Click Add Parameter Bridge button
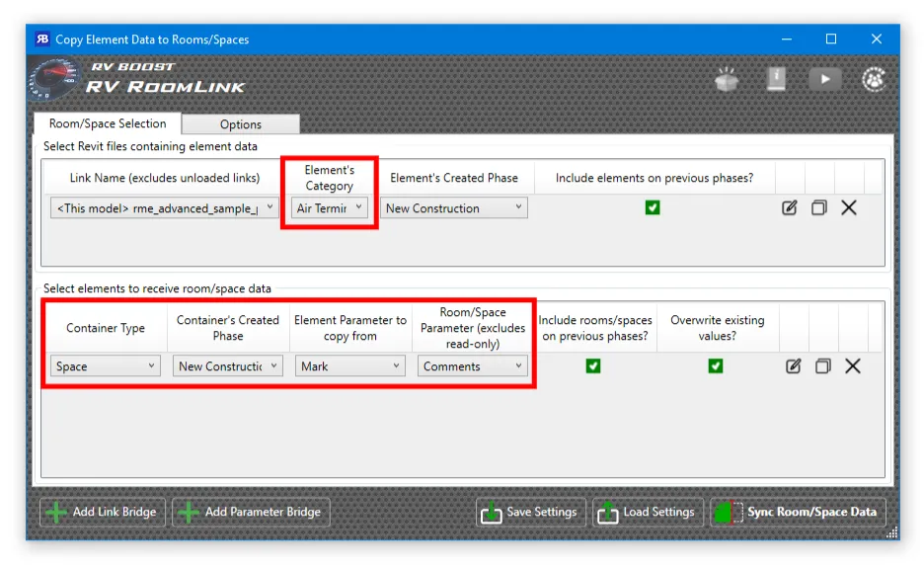 click(x=251, y=512)
